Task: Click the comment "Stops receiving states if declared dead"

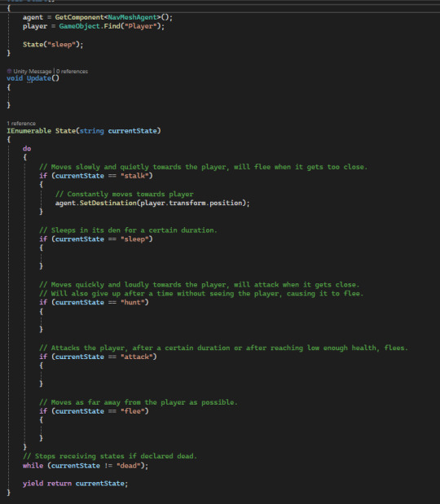Action: [110, 456]
